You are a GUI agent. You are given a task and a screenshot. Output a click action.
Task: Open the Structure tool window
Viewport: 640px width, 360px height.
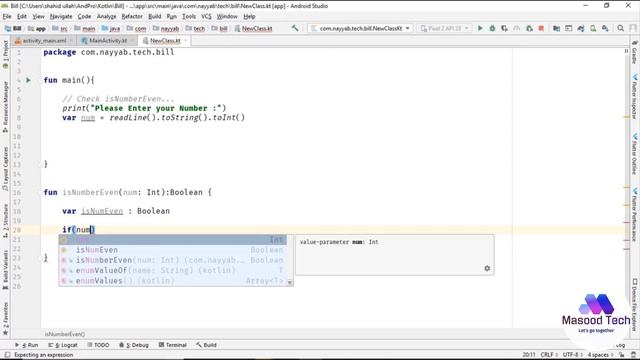[5, 221]
